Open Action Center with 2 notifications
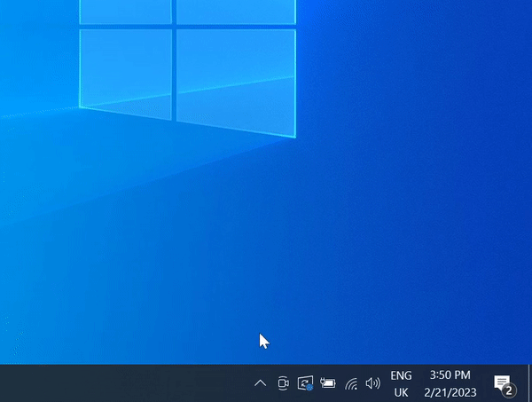 (x=505, y=384)
